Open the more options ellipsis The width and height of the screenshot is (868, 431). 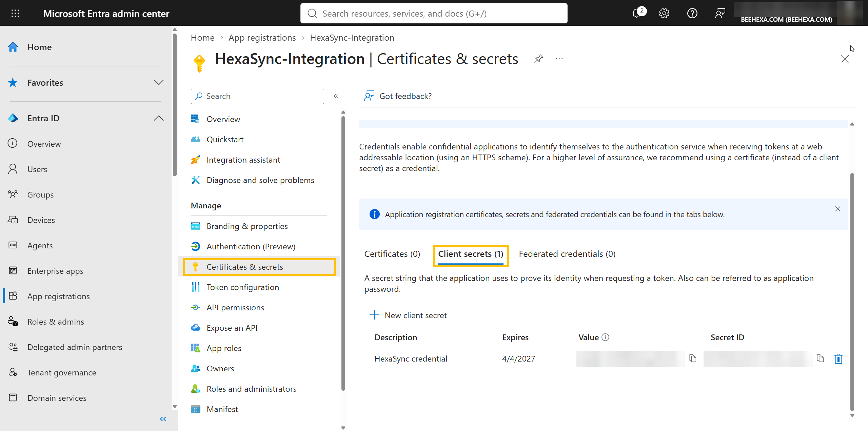click(559, 59)
